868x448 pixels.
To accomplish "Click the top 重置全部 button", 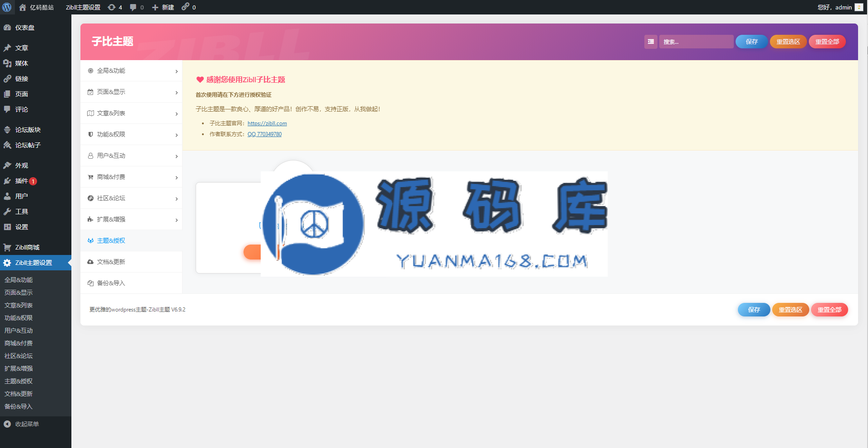I will click(827, 42).
